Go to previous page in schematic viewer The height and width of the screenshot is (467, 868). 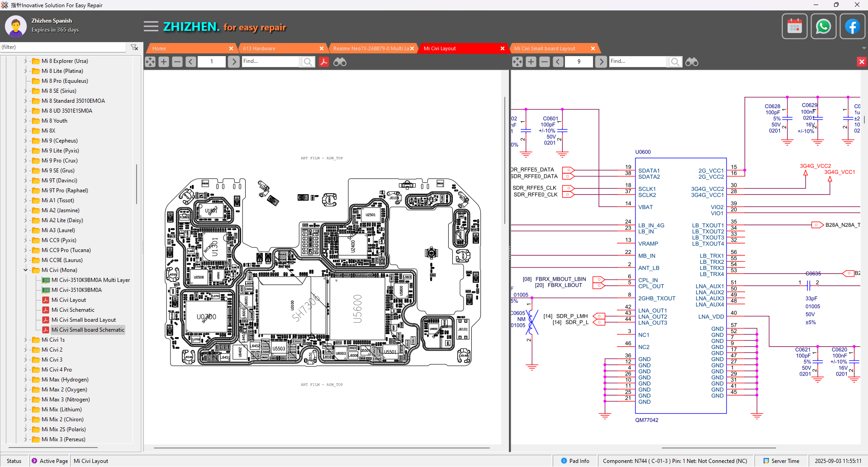point(558,62)
